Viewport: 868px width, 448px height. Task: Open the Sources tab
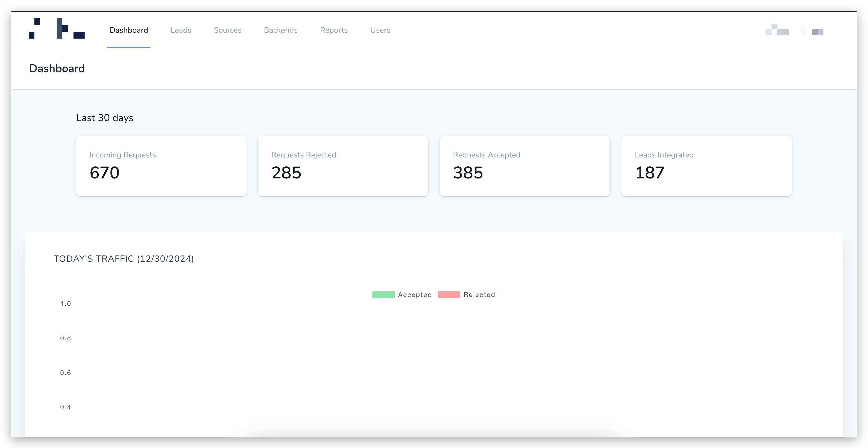227,30
